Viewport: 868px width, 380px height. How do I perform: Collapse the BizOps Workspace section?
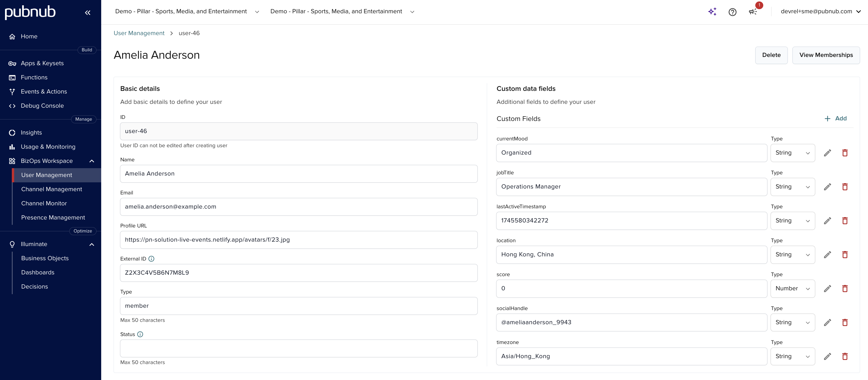91,161
